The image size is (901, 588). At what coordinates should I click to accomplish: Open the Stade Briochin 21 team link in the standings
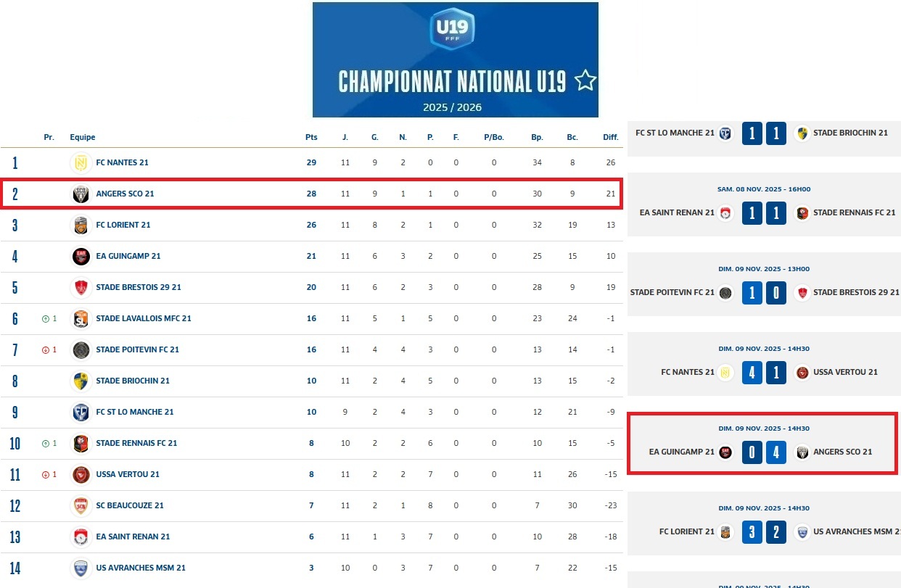(133, 381)
